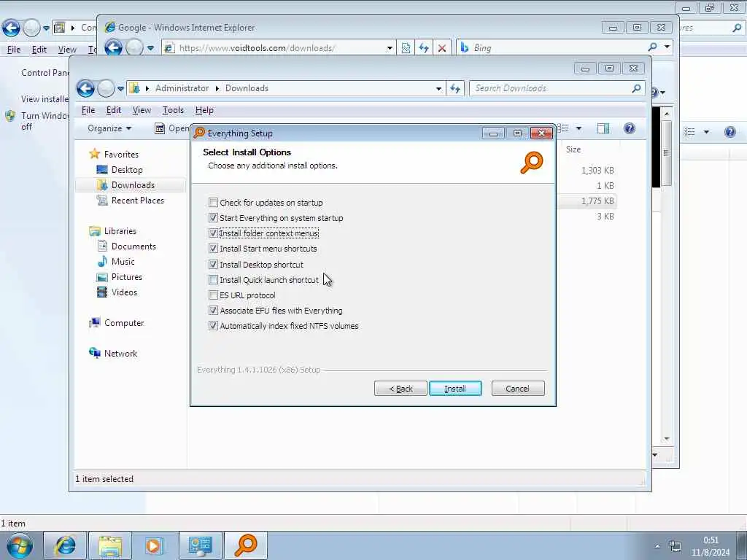Select Downloads in Favorites
Screen dimensions: 747x560
coord(133,184)
